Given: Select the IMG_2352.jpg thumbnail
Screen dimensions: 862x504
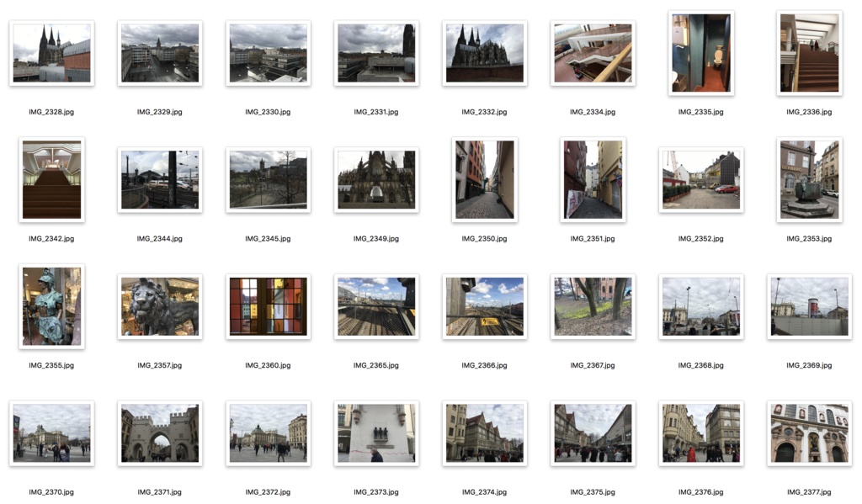Looking at the screenshot, I should coord(701,180).
